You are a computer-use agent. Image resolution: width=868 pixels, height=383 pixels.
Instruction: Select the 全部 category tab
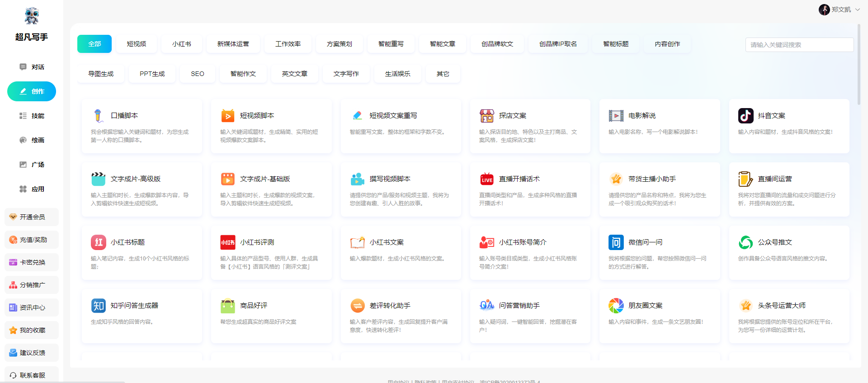coord(94,44)
